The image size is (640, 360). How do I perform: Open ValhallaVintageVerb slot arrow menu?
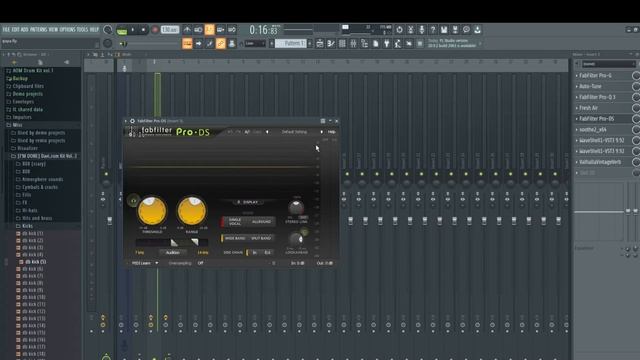576,162
